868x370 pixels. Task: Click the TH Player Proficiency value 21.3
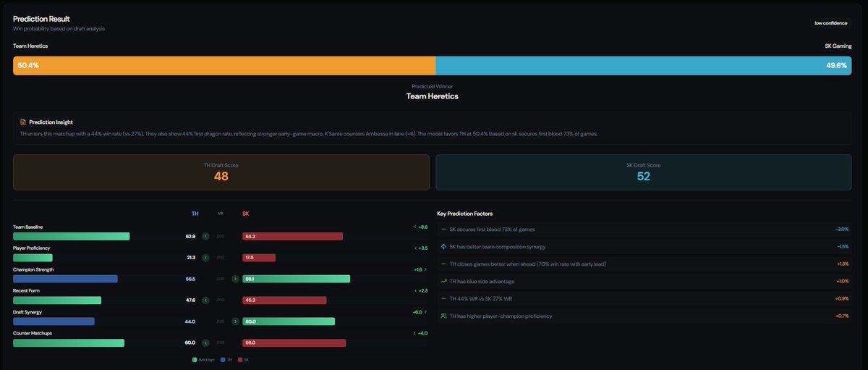tap(190, 258)
